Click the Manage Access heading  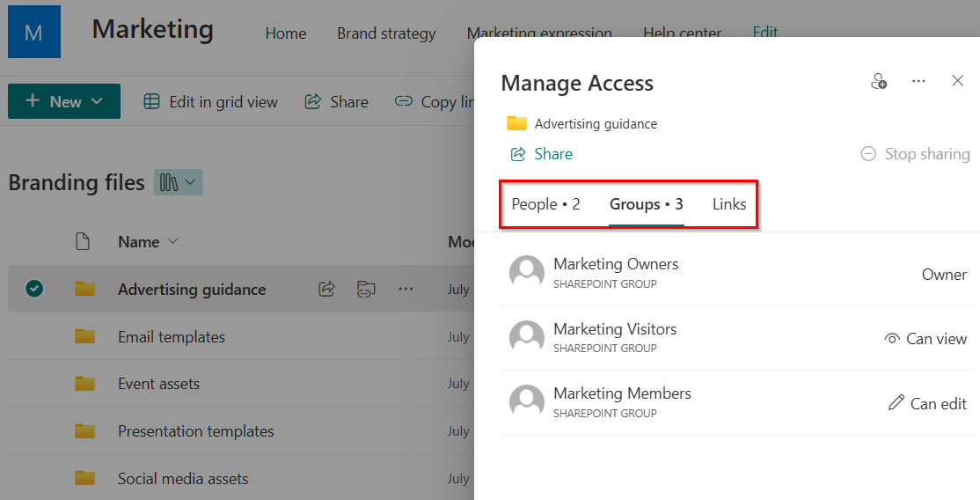click(x=577, y=84)
